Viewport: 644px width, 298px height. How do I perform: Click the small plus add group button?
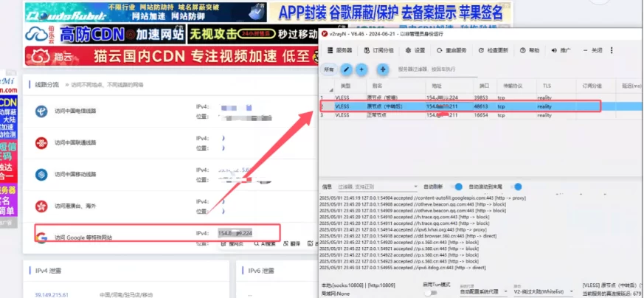361,70
